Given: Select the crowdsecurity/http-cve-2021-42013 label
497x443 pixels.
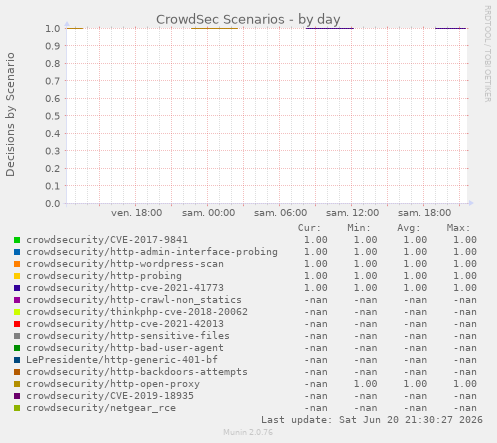Looking at the screenshot, I should [x=125, y=324].
